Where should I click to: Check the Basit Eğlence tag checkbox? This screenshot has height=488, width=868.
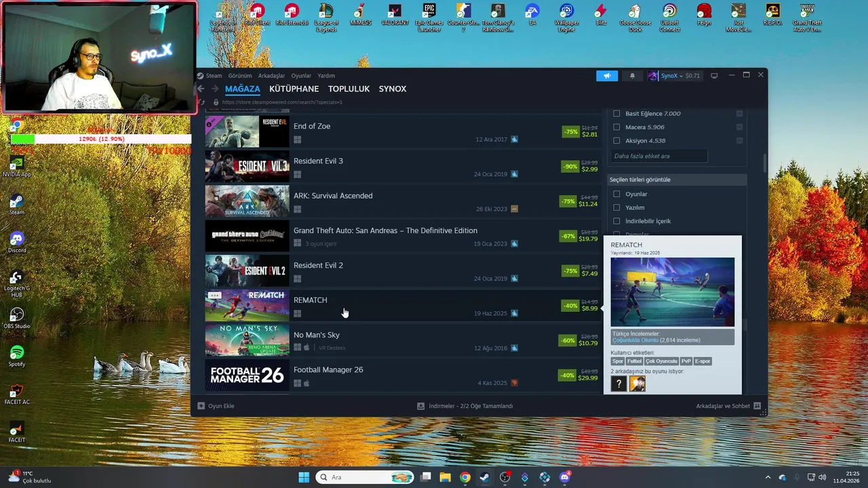coord(616,114)
